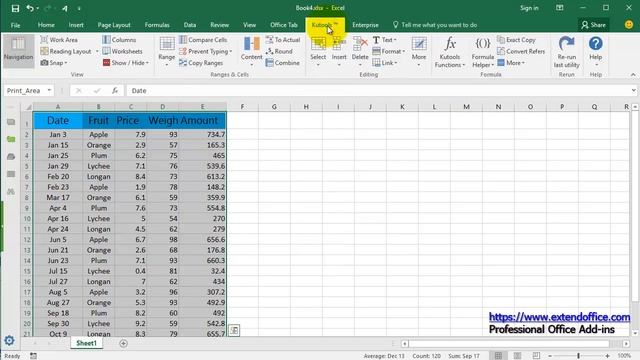Select all cells with the corner button

(x=29, y=107)
